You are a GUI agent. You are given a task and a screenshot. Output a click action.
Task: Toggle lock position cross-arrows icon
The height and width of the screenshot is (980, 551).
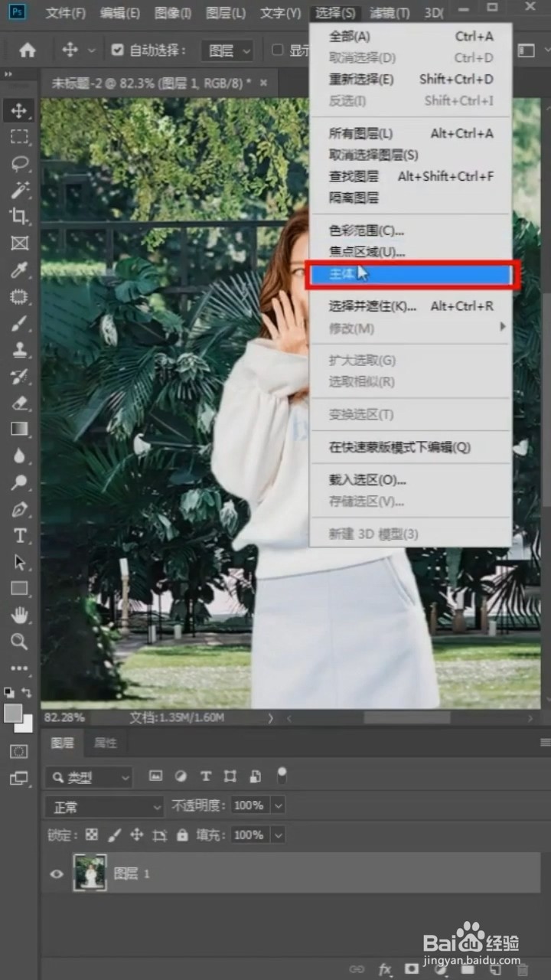point(137,835)
